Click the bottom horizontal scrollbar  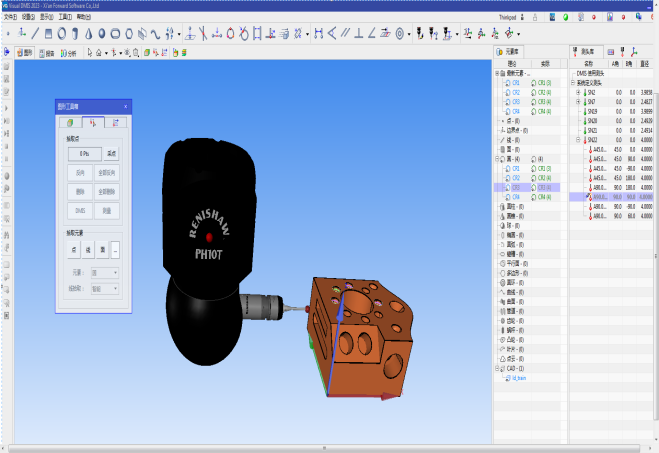point(324,448)
